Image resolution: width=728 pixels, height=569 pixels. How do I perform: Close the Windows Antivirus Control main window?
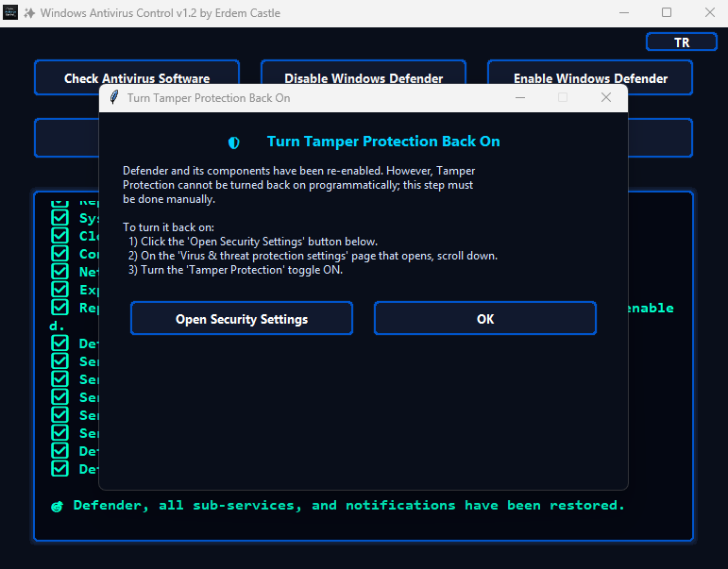click(709, 12)
